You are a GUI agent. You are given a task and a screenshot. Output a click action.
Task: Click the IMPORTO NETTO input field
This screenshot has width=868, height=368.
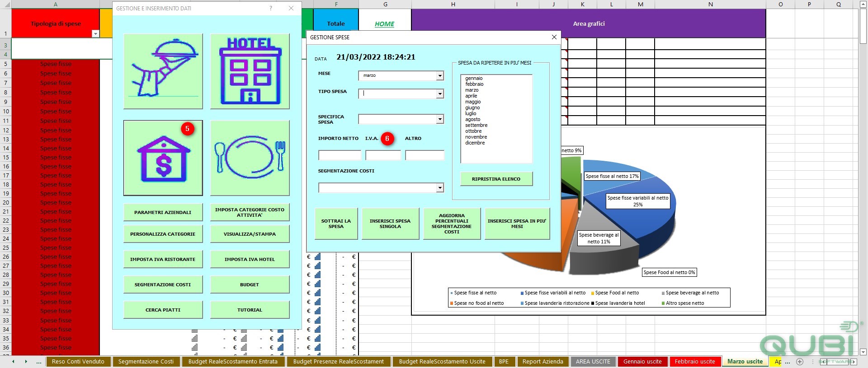pyautogui.click(x=340, y=155)
